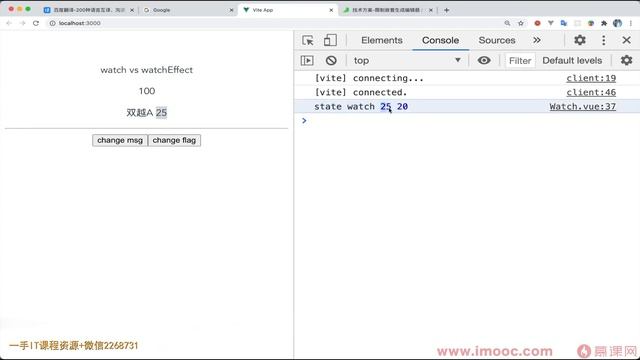Reload the page in browser toolbar
The image size is (640, 360).
point(36,23)
